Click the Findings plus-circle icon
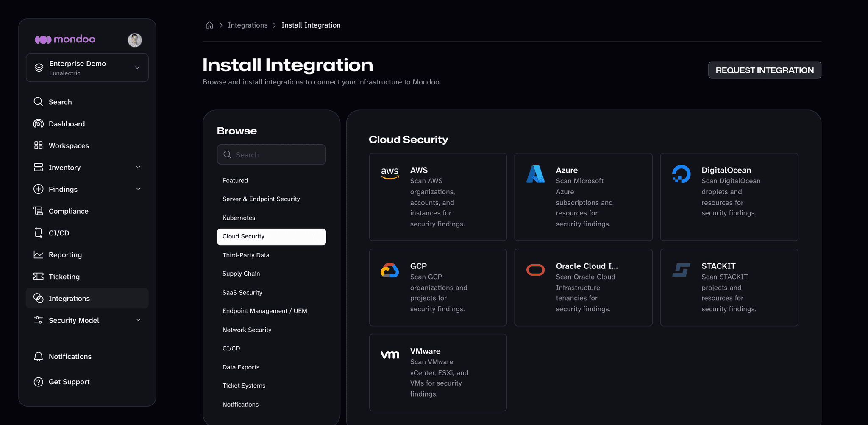Image resolution: width=868 pixels, height=425 pixels. [38, 189]
